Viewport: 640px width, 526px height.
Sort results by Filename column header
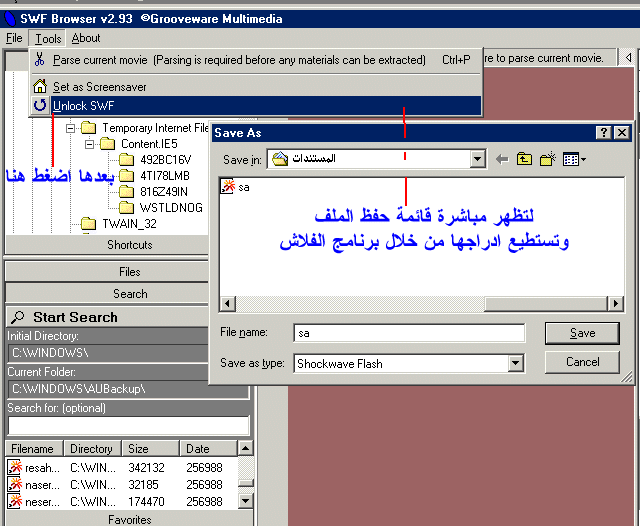point(34,448)
